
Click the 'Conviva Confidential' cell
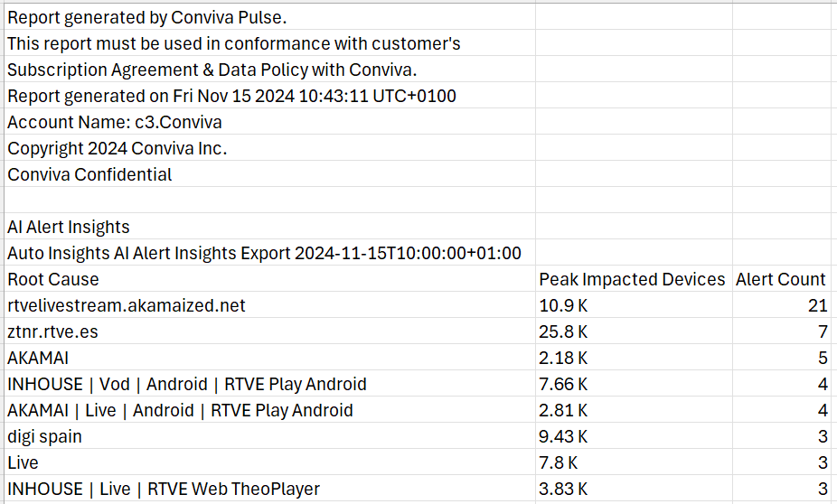(x=89, y=174)
